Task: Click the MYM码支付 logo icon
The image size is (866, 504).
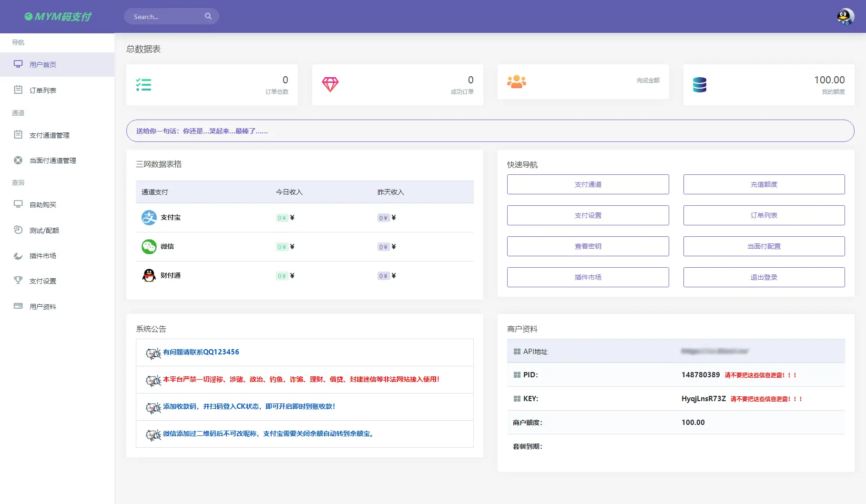Action: (28, 16)
